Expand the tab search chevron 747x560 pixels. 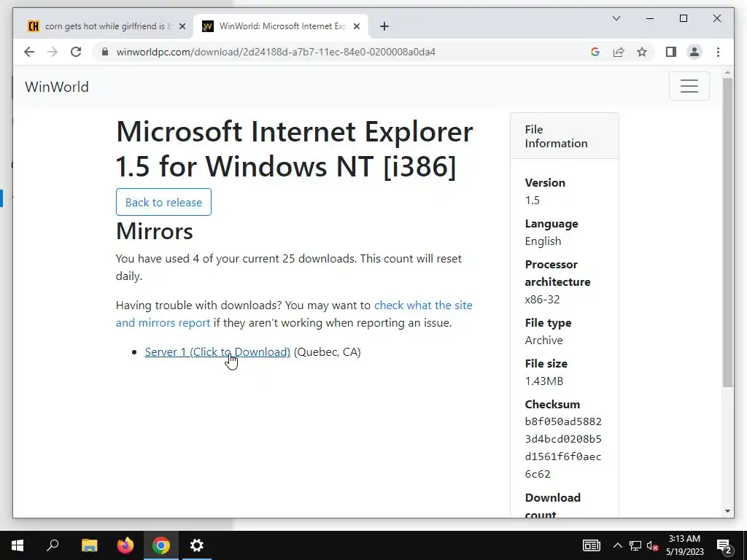616,18
